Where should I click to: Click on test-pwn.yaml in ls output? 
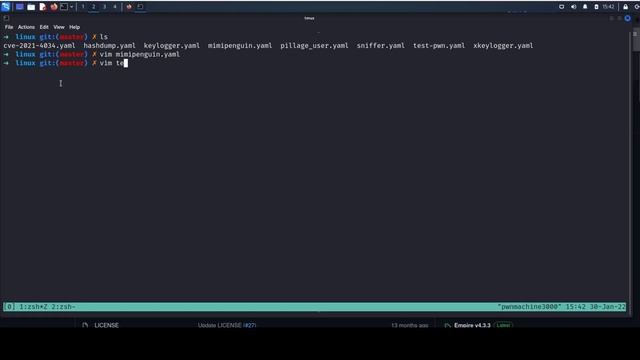(439, 46)
